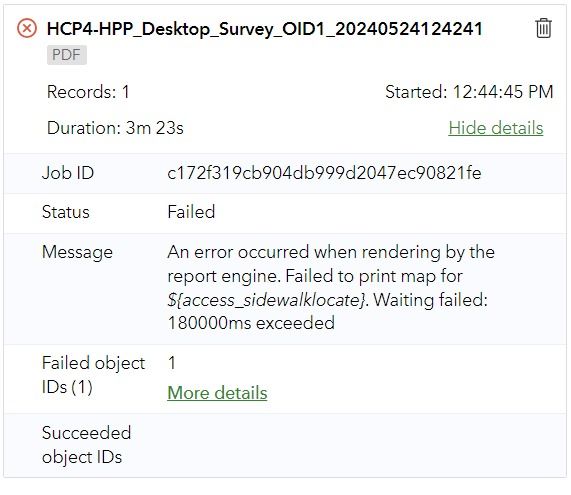Click the 180000ms exceeded timeout text
571x495 pixels.
click(251, 323)
